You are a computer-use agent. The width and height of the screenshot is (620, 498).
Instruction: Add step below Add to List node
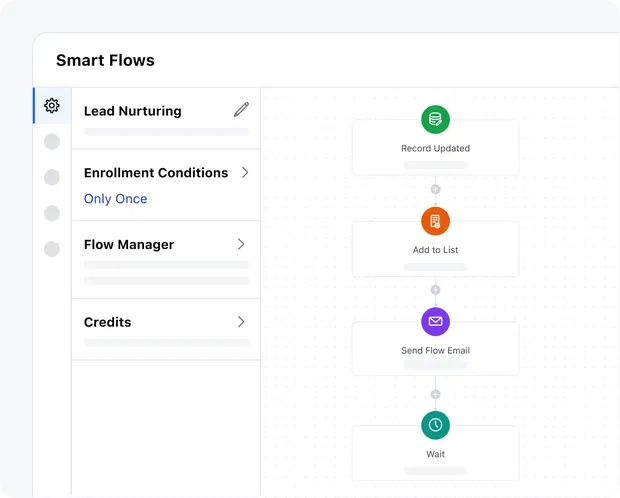(435, 290)
